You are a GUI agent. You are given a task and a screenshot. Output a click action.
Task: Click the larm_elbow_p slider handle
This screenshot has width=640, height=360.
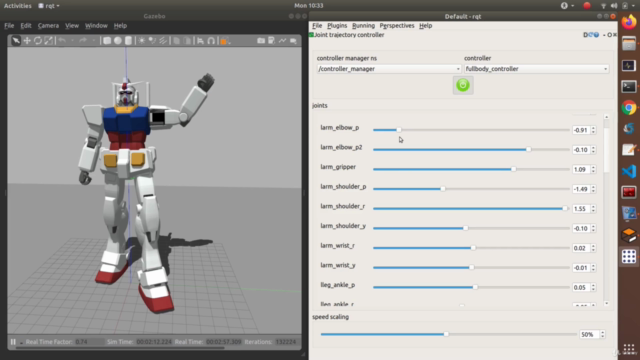point(399,130)
